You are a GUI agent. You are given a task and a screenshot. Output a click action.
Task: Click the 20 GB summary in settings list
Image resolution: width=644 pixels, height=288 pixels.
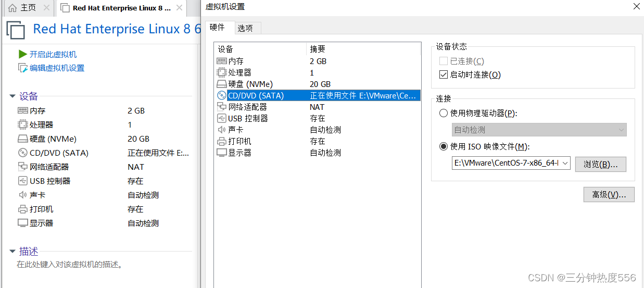click(320, 84)
